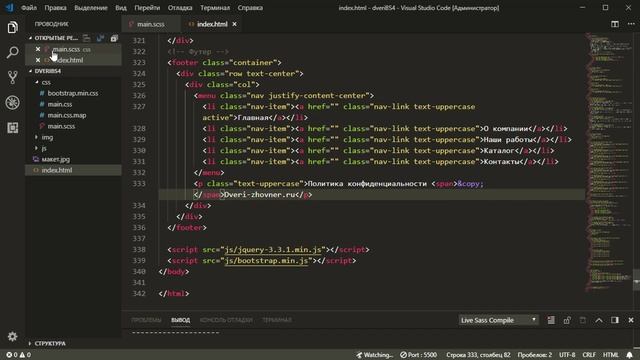This screenshot has width=640, height=360.
Task: Switch to the main.scss editor tab
Action: tap(151, 24)
